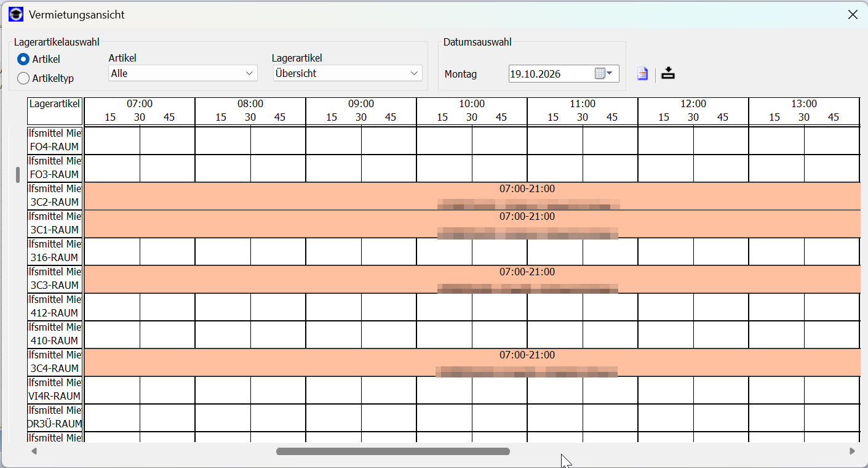Select the FO4-RAUM row label
This screenshot has height=468, width=868.
[x=55, y=140]
